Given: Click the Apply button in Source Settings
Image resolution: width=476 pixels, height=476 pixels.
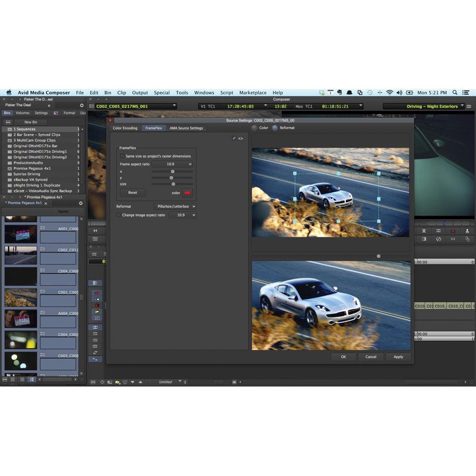Looking at the screenshot, I should pos(398,357).
